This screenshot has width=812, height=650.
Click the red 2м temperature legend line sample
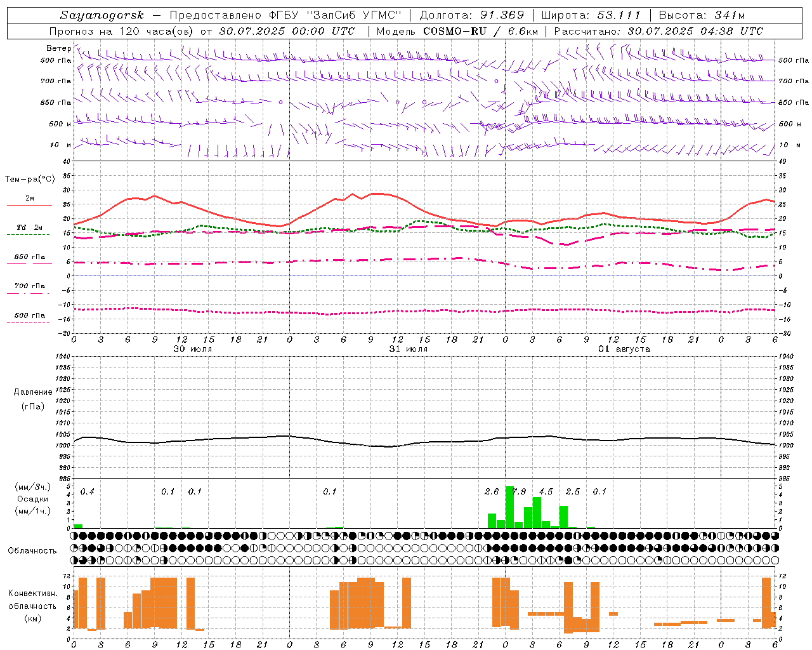[29, 205]
